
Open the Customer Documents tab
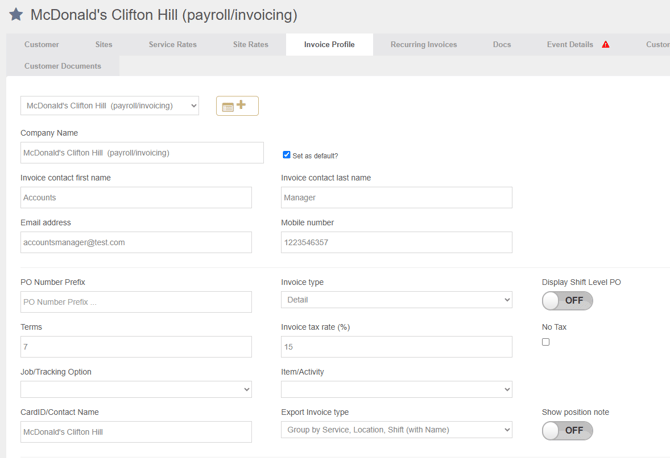(63, 66)
